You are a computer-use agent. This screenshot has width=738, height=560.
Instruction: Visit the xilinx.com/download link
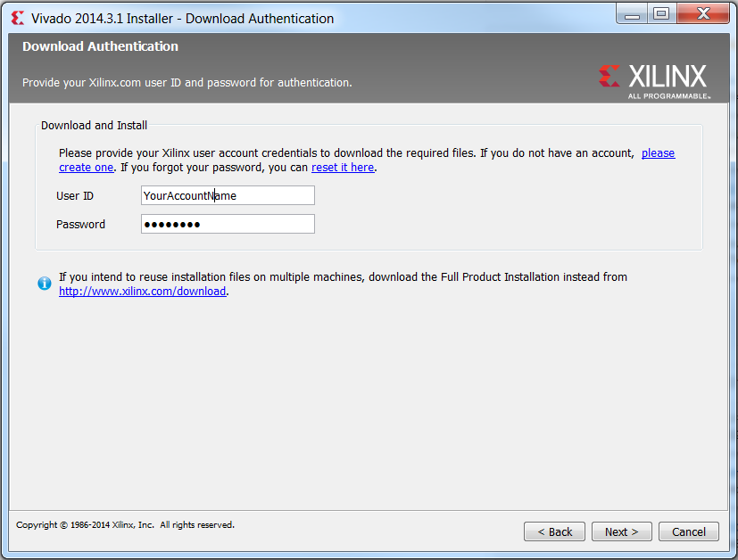point(142,292)
